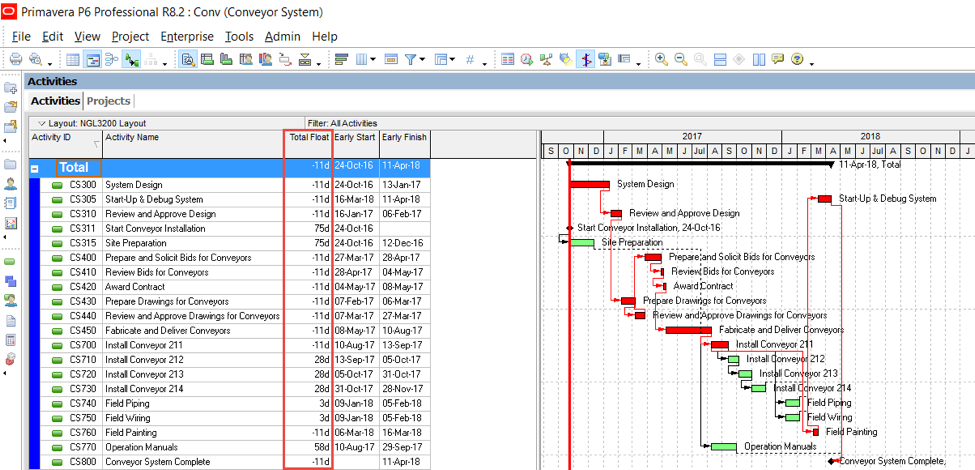This screenshot has height=470, width=975.
Task: Click the red Fabricate and Deliver Conveyors bar
Action: click(688, 329)
